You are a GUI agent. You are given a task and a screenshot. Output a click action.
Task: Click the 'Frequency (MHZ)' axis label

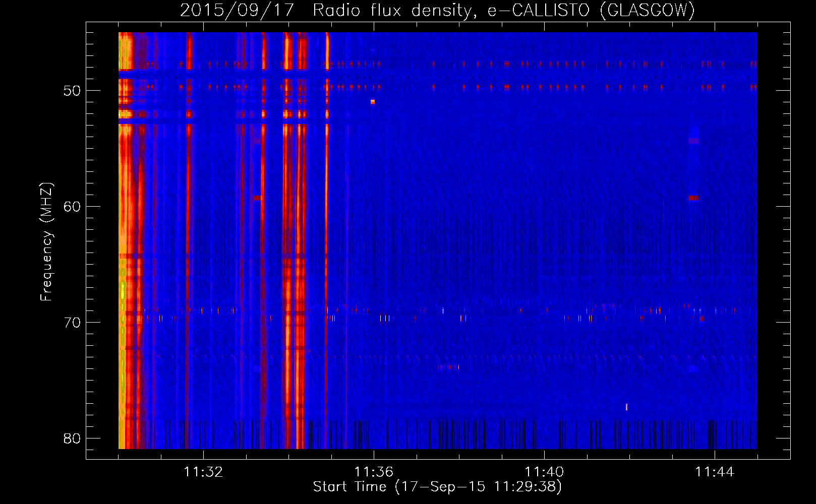tap(46, 242)
